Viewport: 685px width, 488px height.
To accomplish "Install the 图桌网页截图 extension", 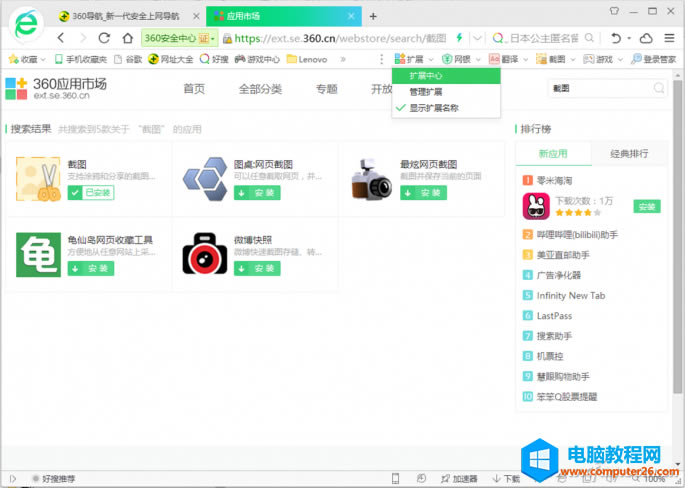I will coord(256,193).
